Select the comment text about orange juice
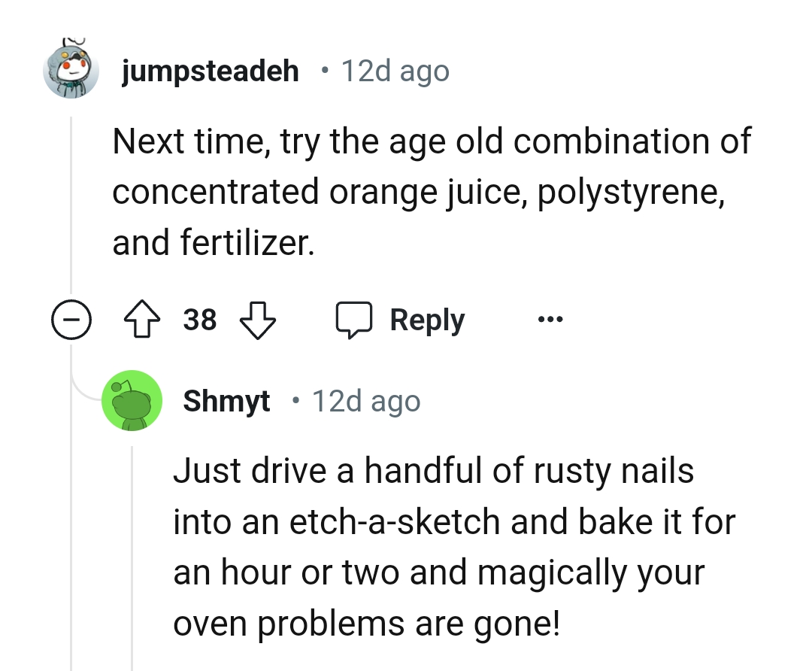The width and height of the screenshot is (812, 671). 429,190
